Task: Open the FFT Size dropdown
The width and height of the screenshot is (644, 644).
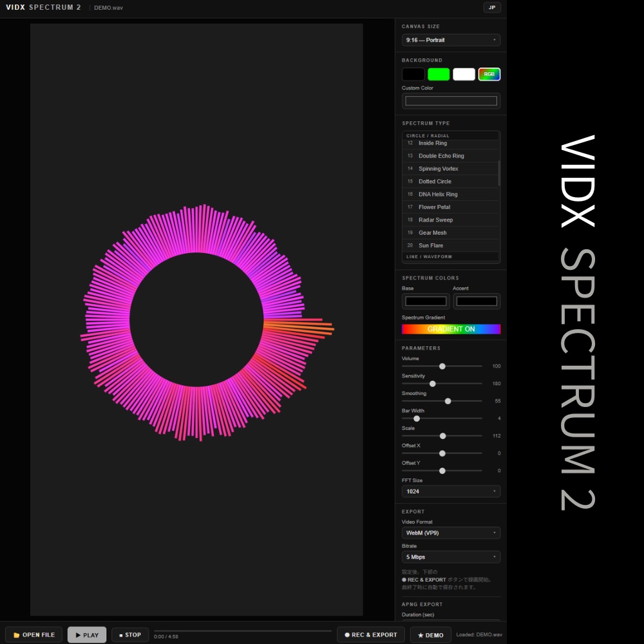Action: [451, 491]
